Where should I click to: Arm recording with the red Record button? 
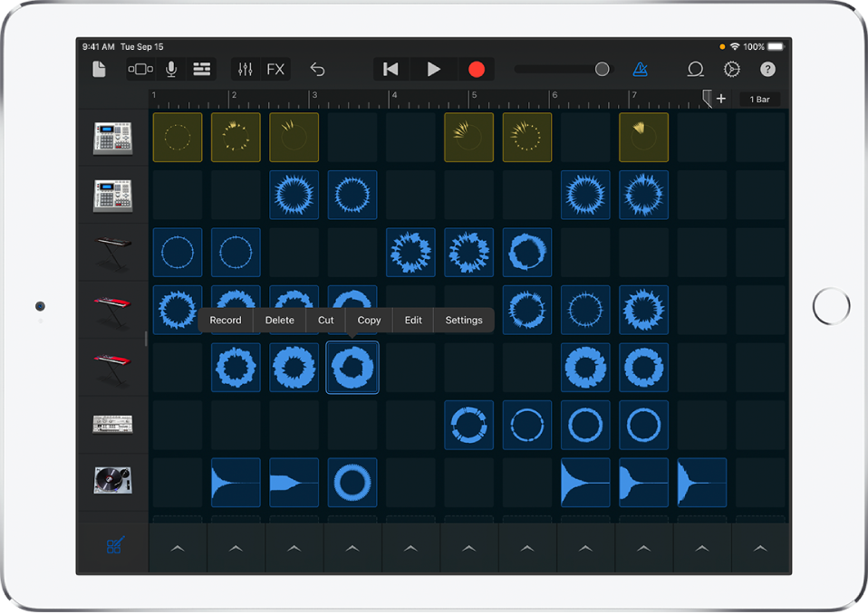tap(476, 69)
